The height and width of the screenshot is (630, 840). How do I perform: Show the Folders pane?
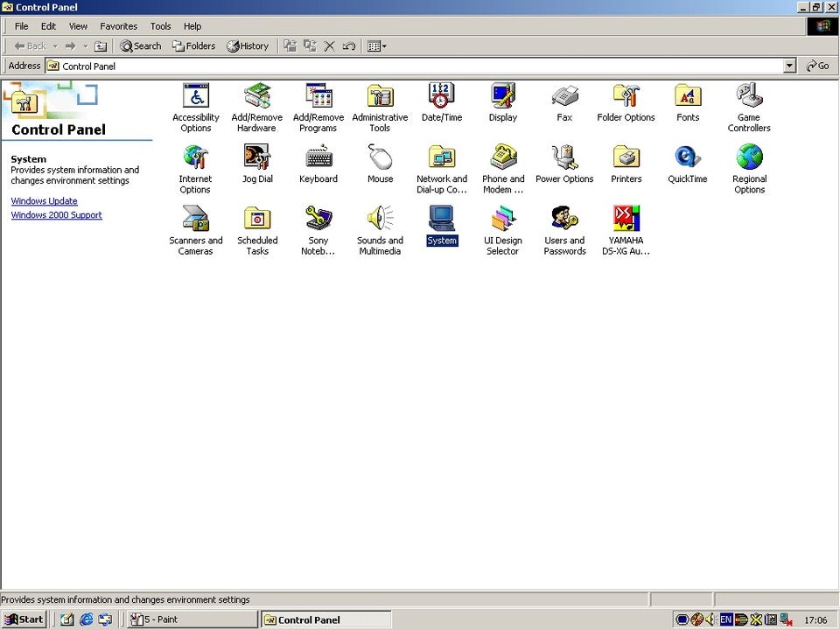tap(193, 46)
